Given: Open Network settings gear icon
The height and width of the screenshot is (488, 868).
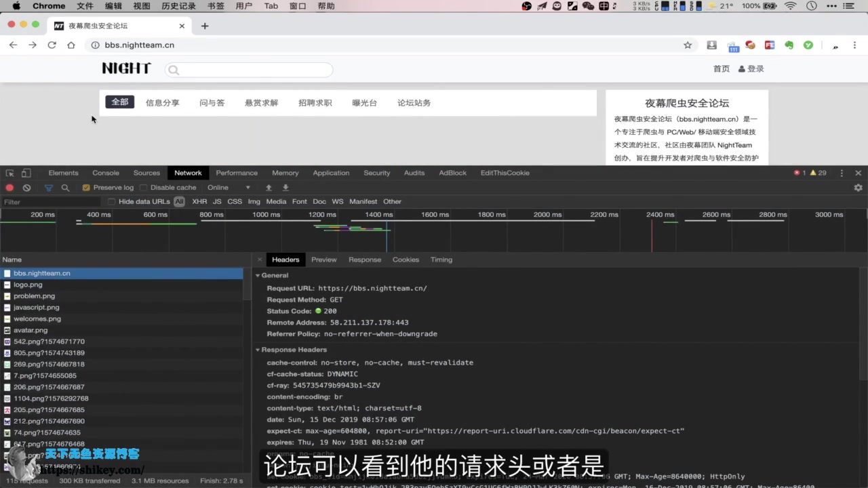Looking at the screenshot, I should click(858, 188).
